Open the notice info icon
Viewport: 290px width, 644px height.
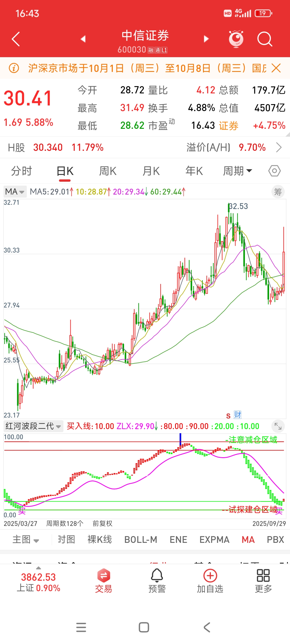coord(14,68)
